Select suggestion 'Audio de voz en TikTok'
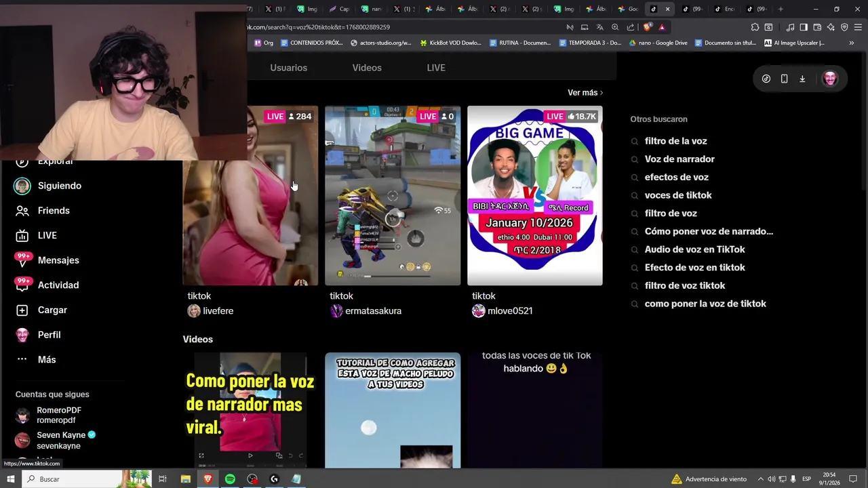 [694, 249]
